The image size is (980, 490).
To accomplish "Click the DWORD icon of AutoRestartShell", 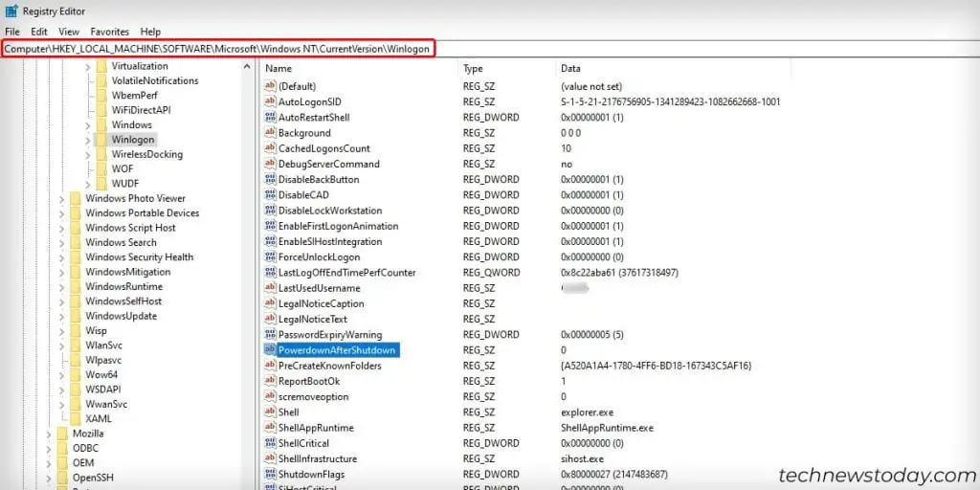I will point(270,118).
